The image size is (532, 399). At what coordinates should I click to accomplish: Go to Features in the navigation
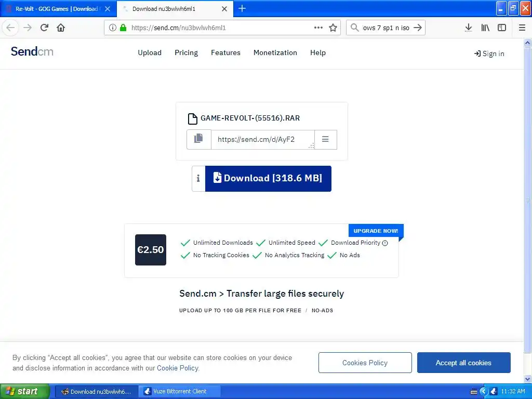click(225, 52)
